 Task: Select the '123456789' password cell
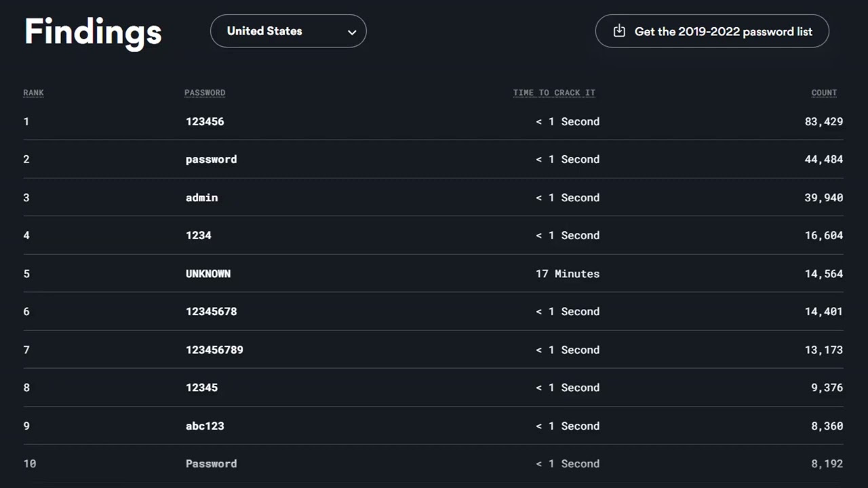[x=214, y=350]
